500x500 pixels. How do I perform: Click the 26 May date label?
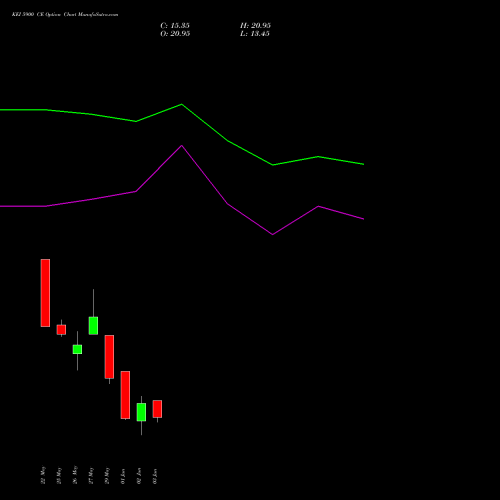coord(75,475)
